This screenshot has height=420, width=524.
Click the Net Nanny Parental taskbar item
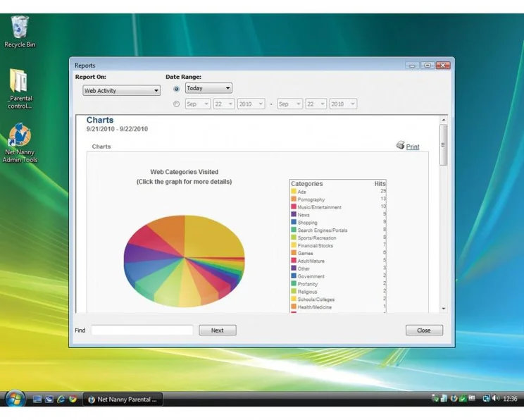(123, 400)
